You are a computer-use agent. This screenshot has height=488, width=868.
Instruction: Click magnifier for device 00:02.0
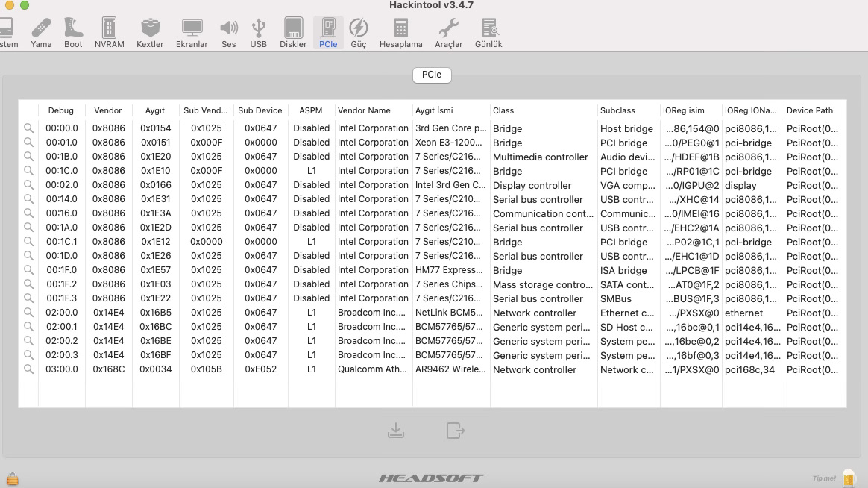(28, 185)
